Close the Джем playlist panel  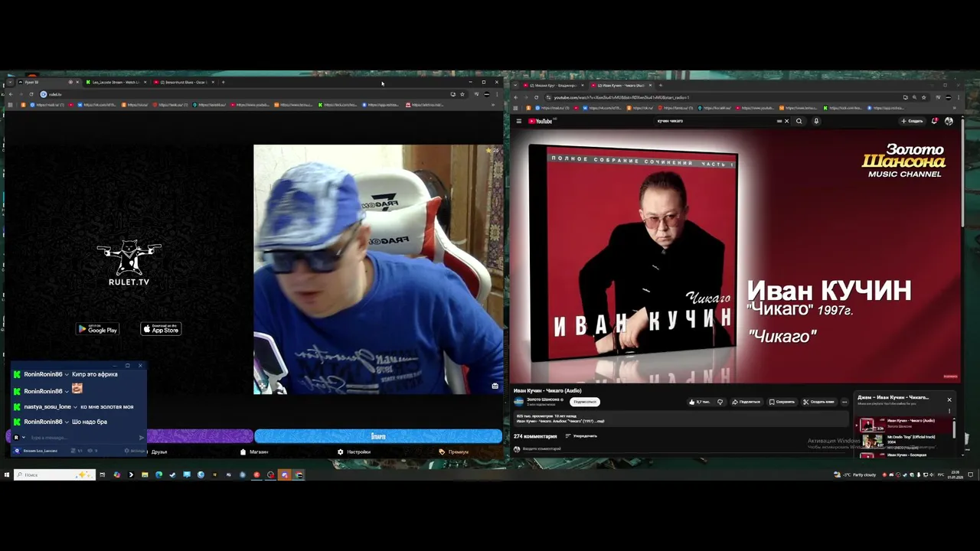[949, 399]
